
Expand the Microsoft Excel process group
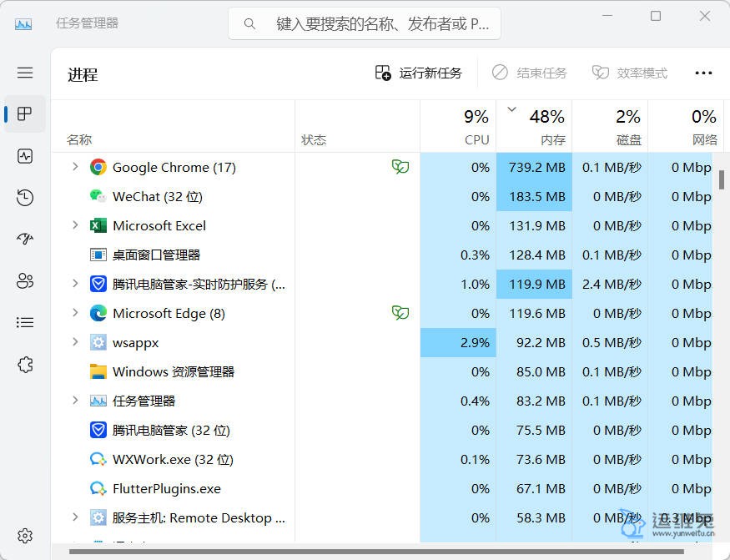pos(75,225)
